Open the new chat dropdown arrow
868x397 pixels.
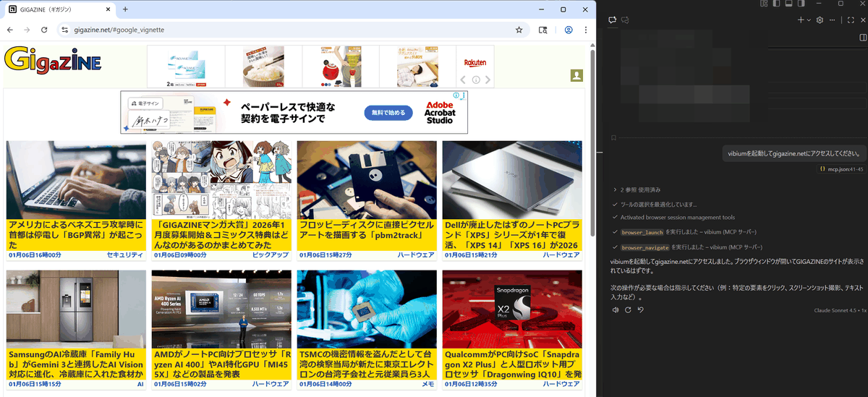809,20
